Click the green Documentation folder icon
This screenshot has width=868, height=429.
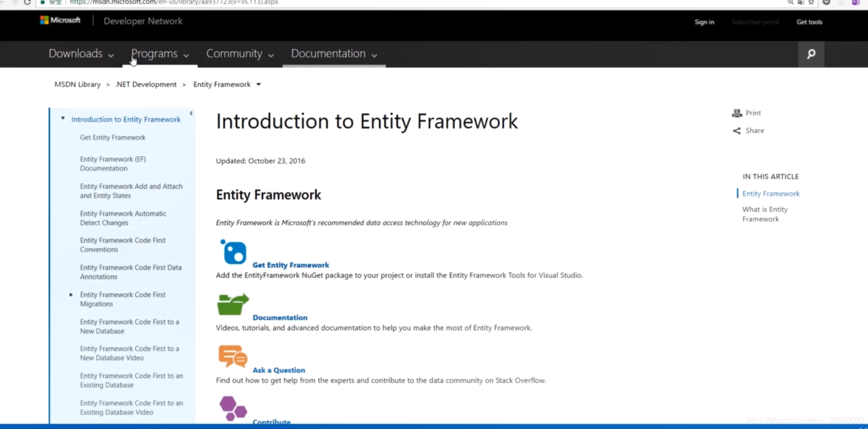tap(233, 304)
